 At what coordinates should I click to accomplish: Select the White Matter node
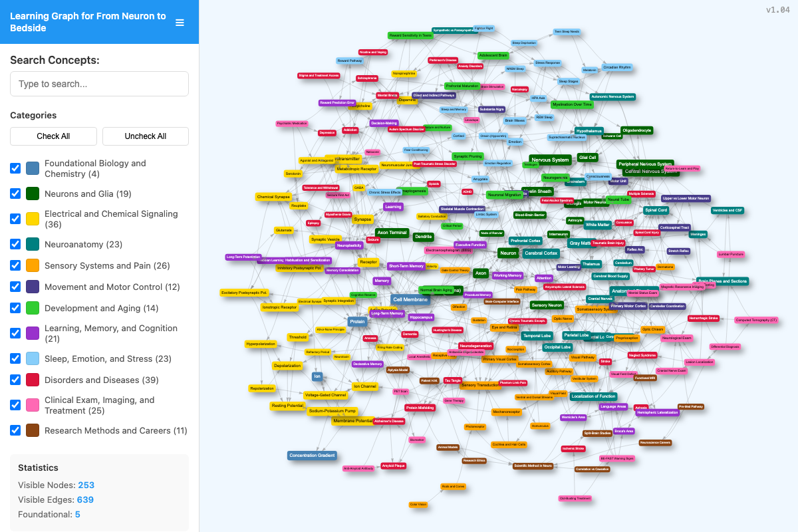pos(598,225)
